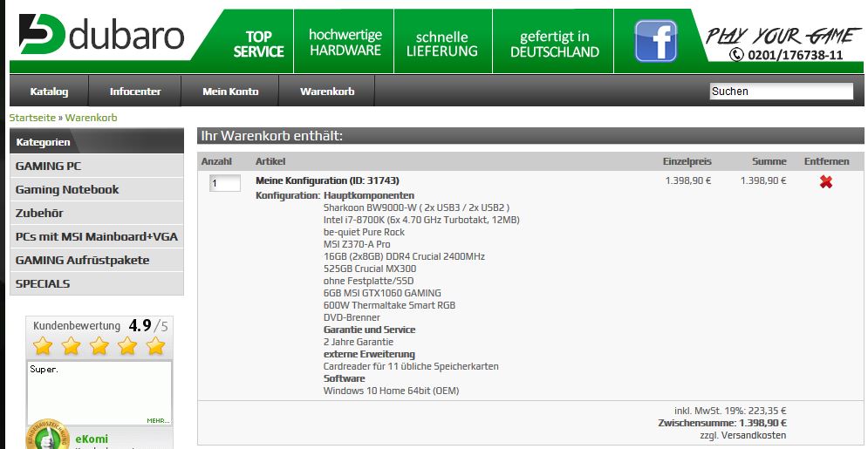Remove configuration with red X icon

[826, 182]
